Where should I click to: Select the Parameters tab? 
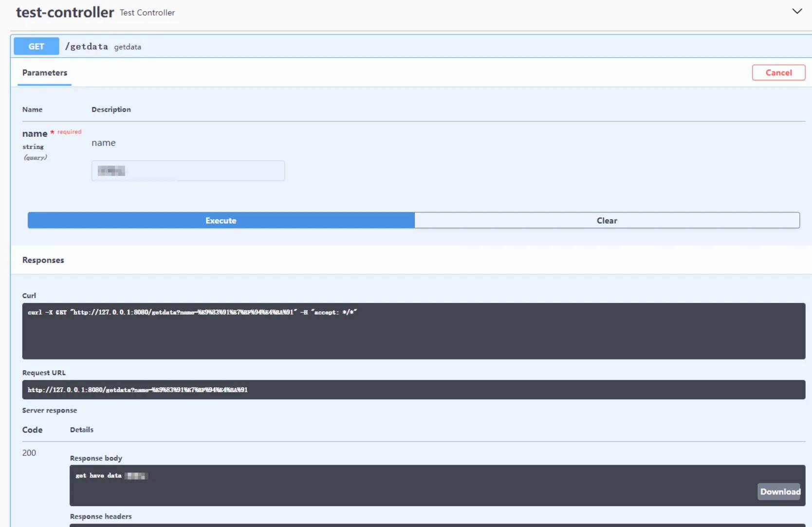click(45, 73)
